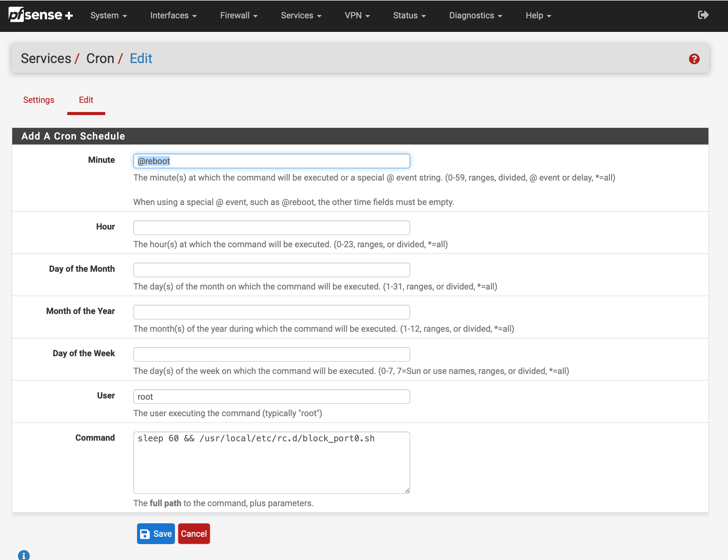Click the Cron breadcrumb link
728x560 pixels.
tap(100, 59)
